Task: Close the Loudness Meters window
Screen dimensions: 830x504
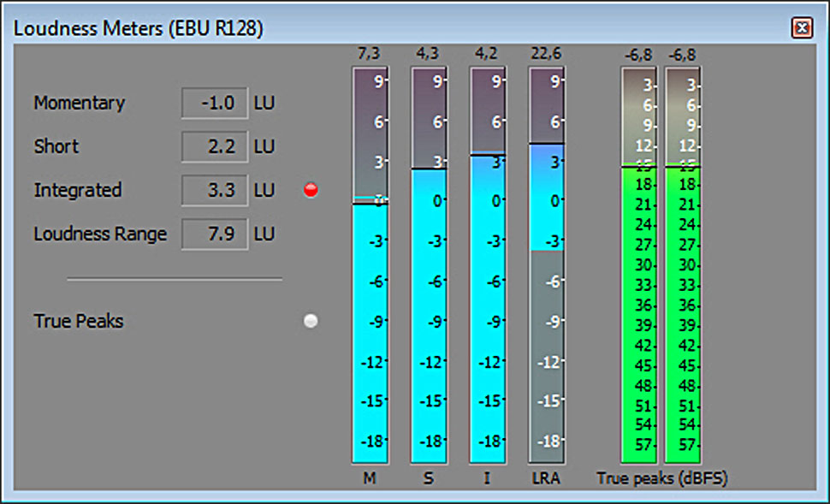Action: click(802, 28)
